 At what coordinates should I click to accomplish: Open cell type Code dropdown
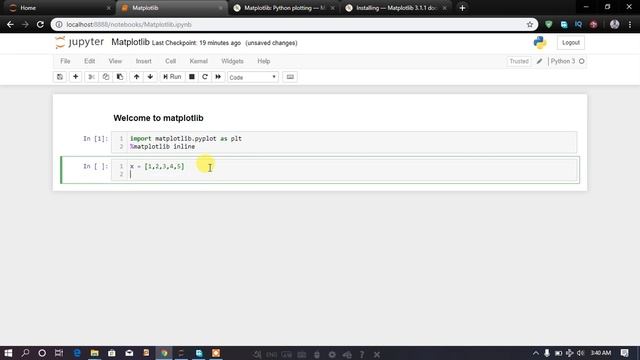point(253,77)
